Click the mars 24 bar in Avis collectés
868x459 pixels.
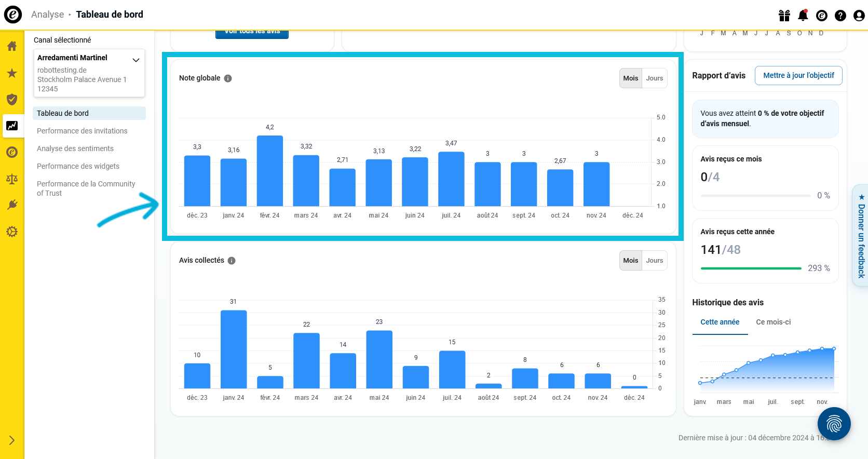coord(306,361)
